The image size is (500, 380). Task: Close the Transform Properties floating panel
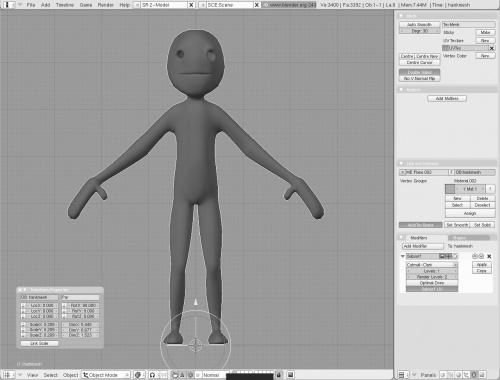click(x=20, y=290)
